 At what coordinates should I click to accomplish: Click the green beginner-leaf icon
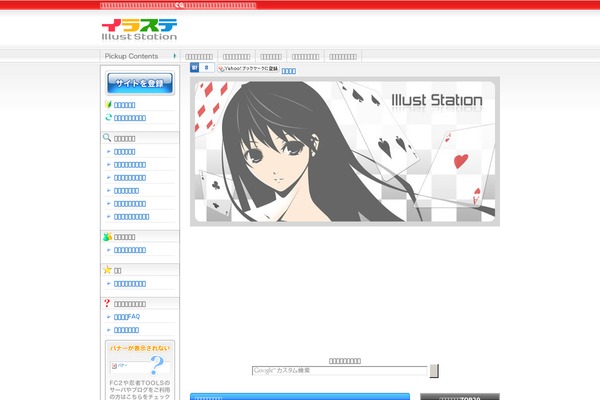pos(108,104)
